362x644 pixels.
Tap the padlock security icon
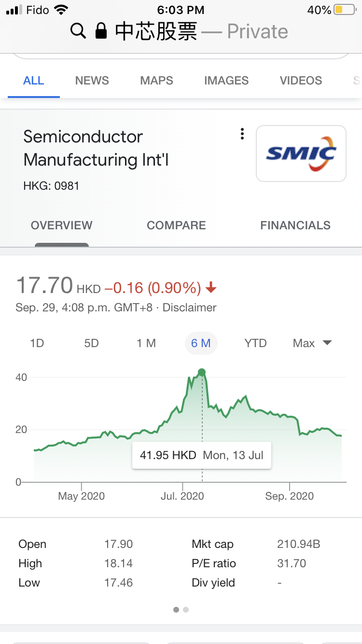pos(101,31)
